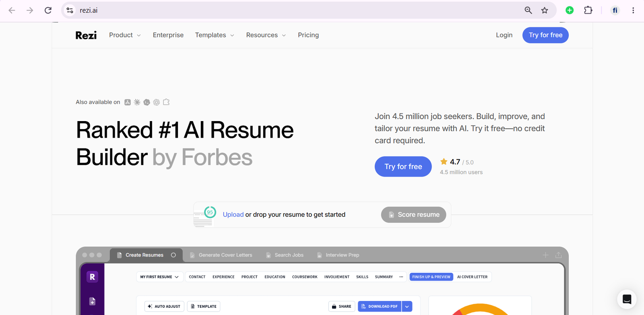Click the '4.5 million users' text

pos(461,172)
